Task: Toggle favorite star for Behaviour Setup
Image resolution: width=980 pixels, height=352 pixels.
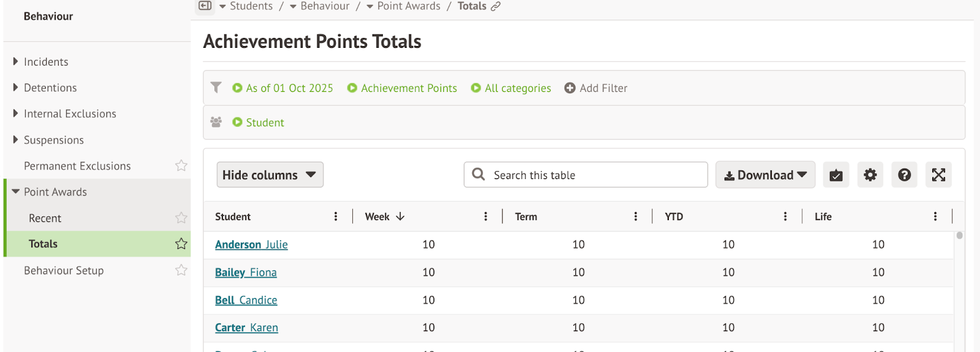Action: tap(181, 270)
